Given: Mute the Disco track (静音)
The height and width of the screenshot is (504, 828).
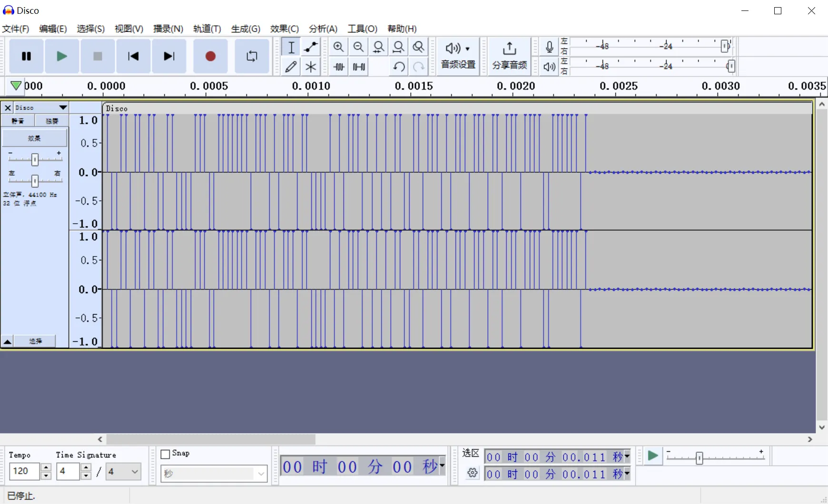Looking at the screenshot, I should click(18, 121).
